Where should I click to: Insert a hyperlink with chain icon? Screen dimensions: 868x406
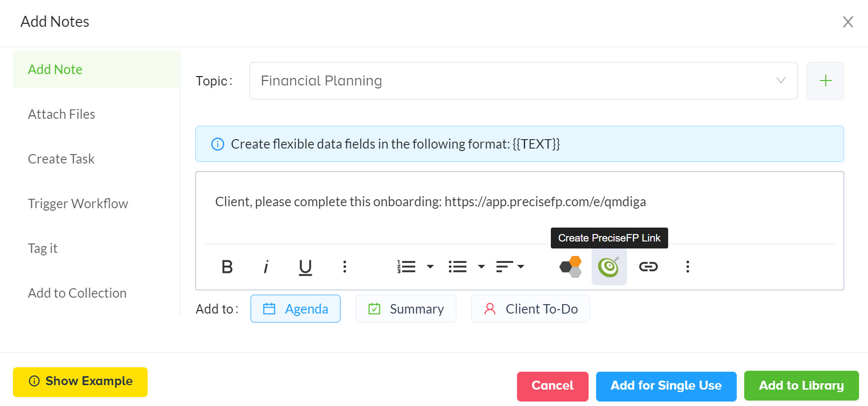point(648,267)
